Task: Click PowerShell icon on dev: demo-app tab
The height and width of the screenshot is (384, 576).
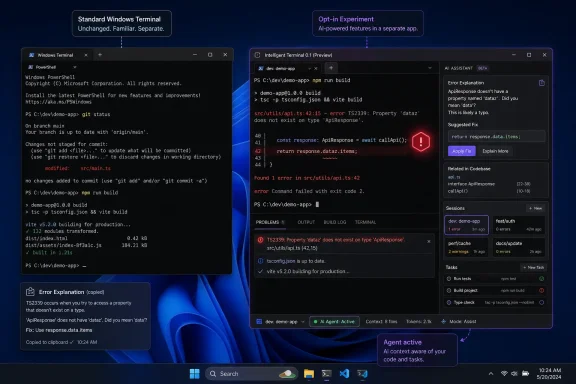Action: 261,68
